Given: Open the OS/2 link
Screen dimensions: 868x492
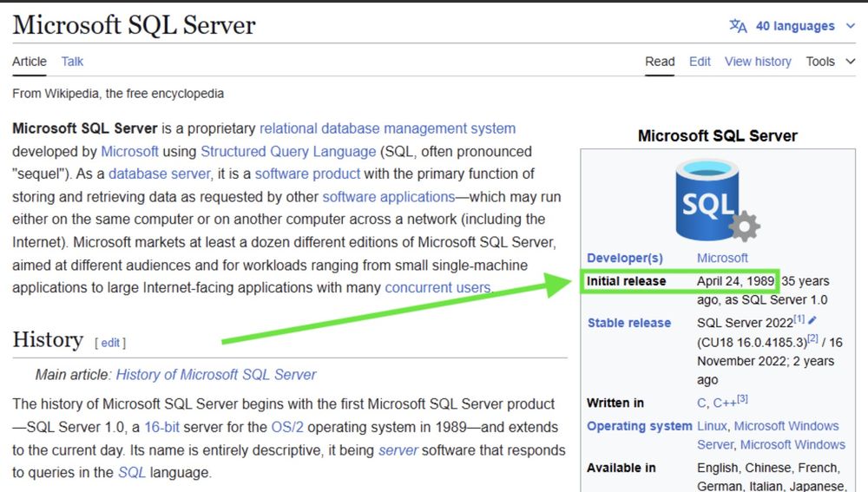Looking at the screenshot, I should click(x=287, y=427).
